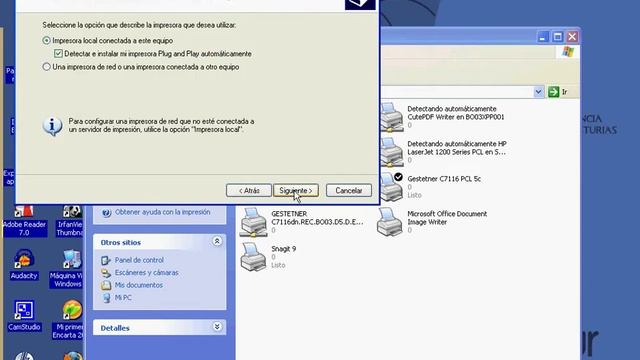The height and width of the screenshot is (360, 640).
Task: Select the HP LaserJet 1200 printer icon
Action: click(391, 152)
